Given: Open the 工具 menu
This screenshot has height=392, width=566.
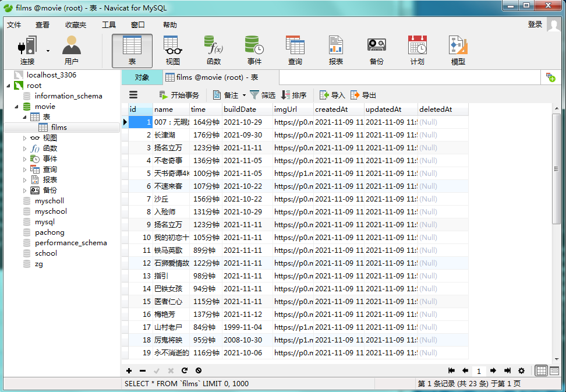Looking at the screenshot, I should [109, 25].
